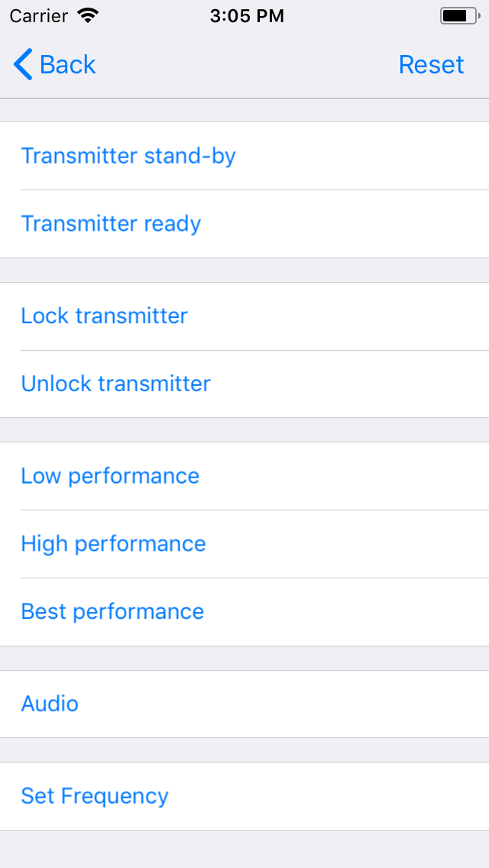Select Unlock transmitter row
This screenshot has width=489, height=868.
coord(116,384)
